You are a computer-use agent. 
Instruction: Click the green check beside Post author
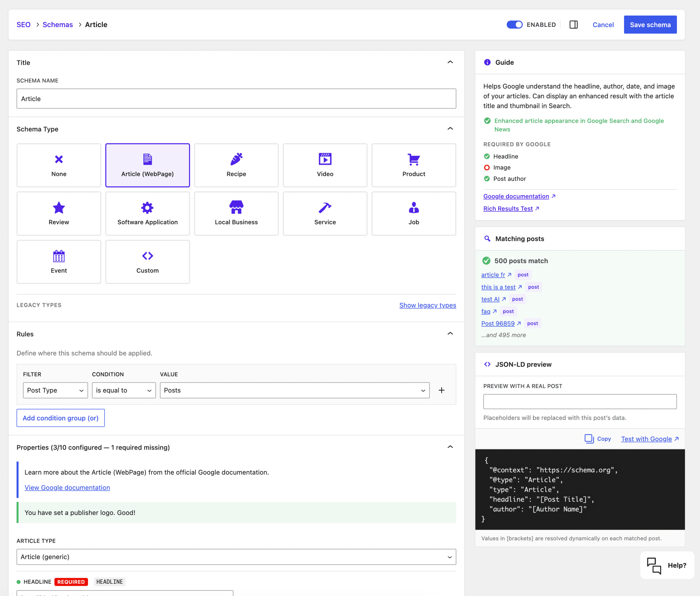pyautogui.click(x=487, y=179)
